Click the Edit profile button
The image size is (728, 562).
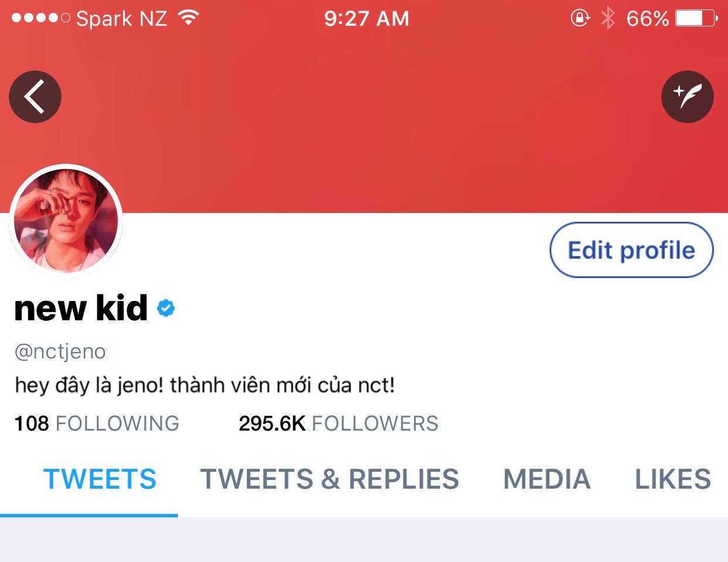(631, 250)
